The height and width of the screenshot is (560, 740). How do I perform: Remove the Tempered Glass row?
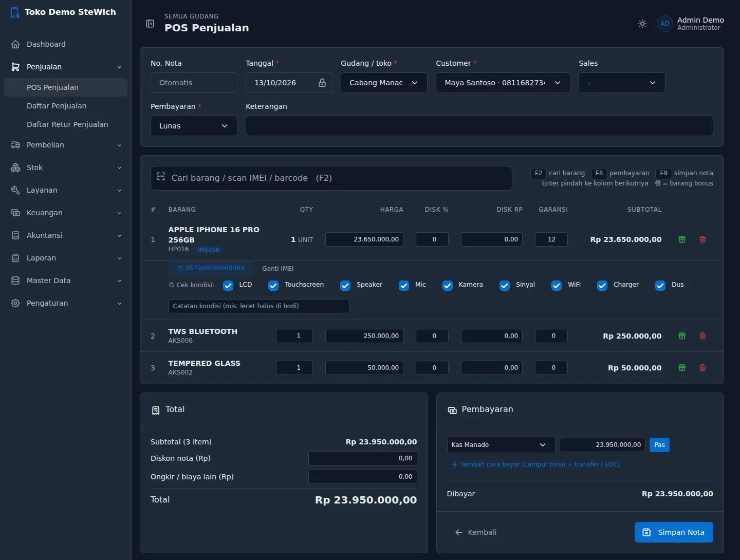tap(702, 368)
